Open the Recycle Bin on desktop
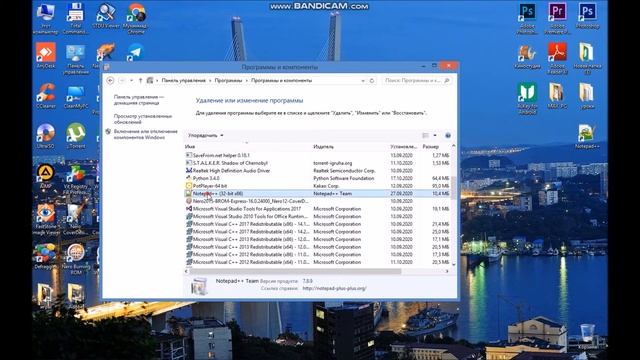 click(x=587, y=336)
